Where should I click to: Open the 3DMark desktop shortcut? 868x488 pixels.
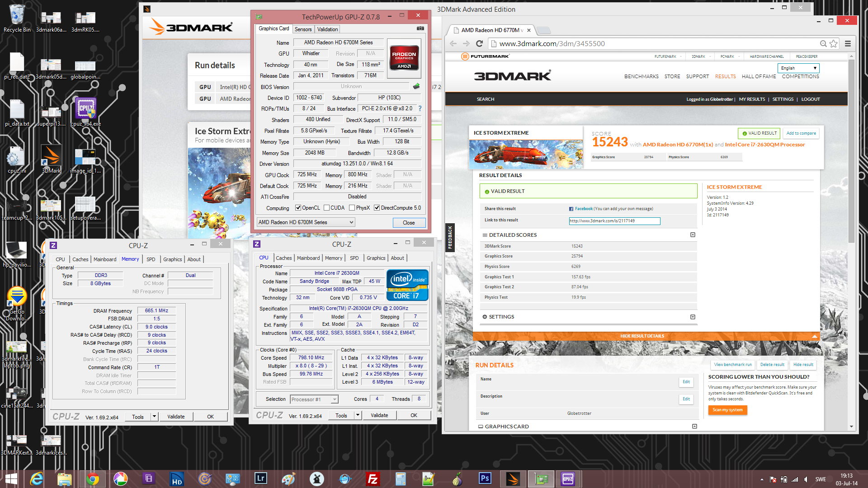coord(51,160)
